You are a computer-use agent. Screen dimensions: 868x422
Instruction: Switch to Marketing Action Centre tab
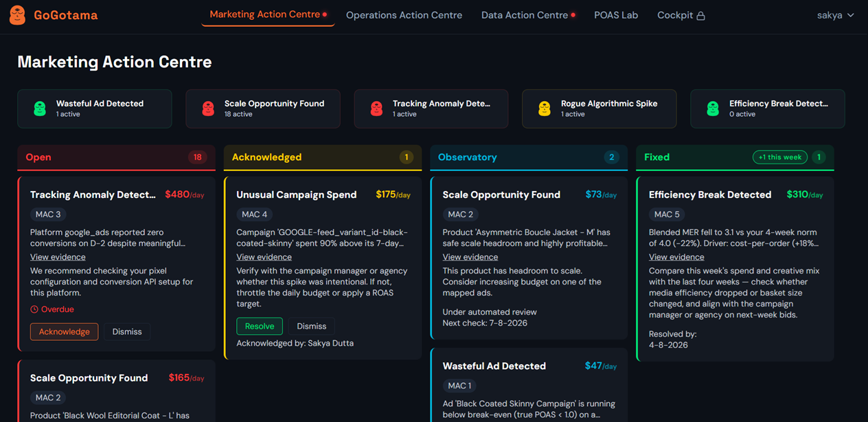click(268, 14)
